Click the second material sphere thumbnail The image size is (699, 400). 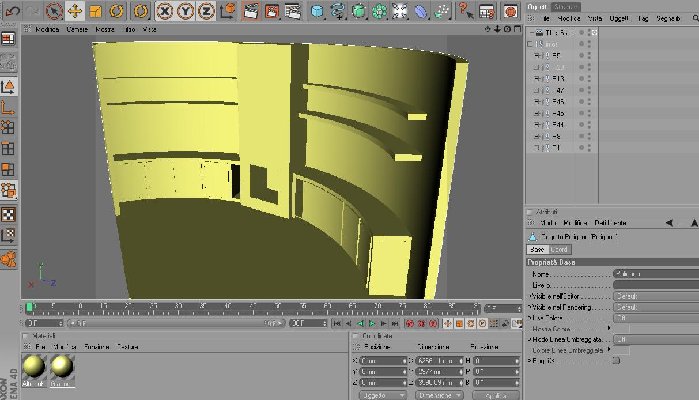tap(62, 367)
